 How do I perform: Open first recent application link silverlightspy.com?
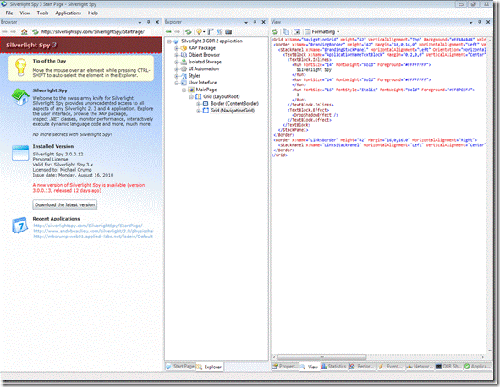click(x=88, y=226)
